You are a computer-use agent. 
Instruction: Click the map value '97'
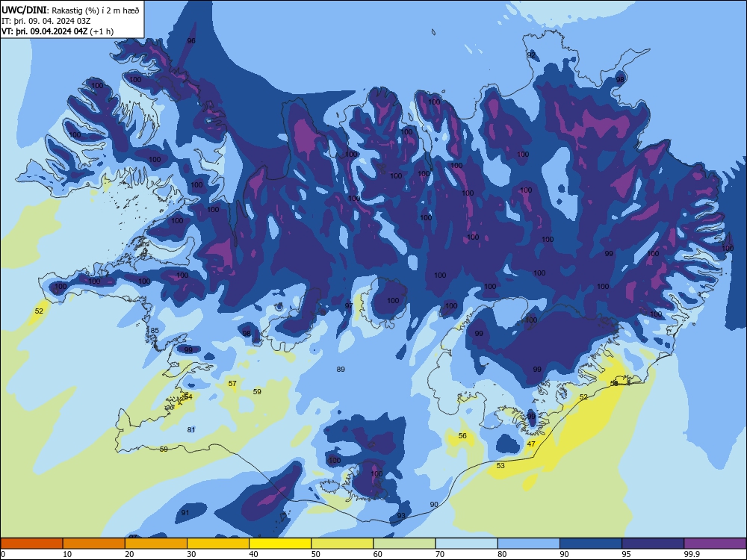(x=349, y=305)
